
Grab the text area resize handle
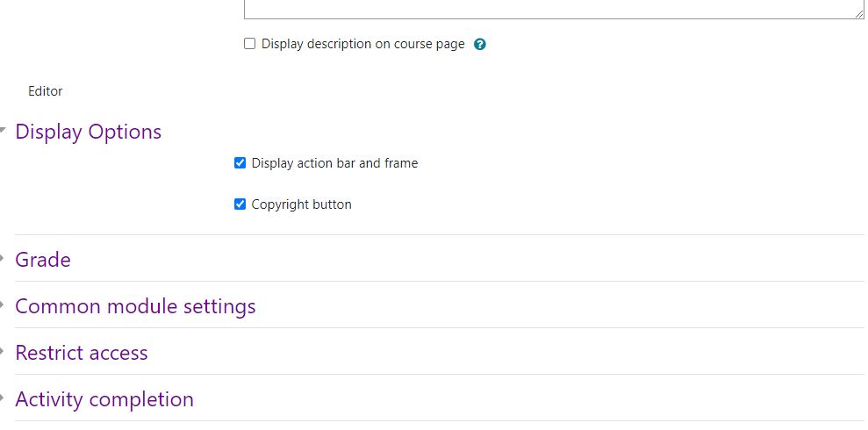tap(858, 14)
